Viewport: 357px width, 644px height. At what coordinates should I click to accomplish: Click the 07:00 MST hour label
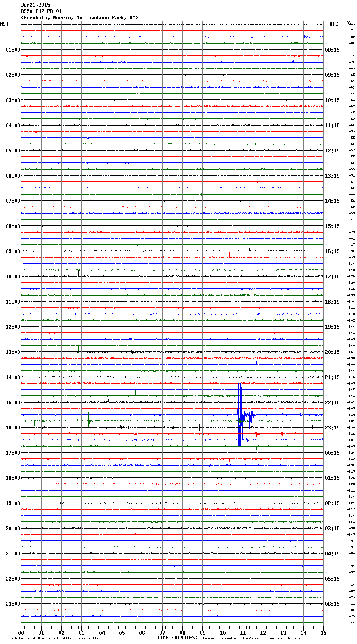click(13, 201)
